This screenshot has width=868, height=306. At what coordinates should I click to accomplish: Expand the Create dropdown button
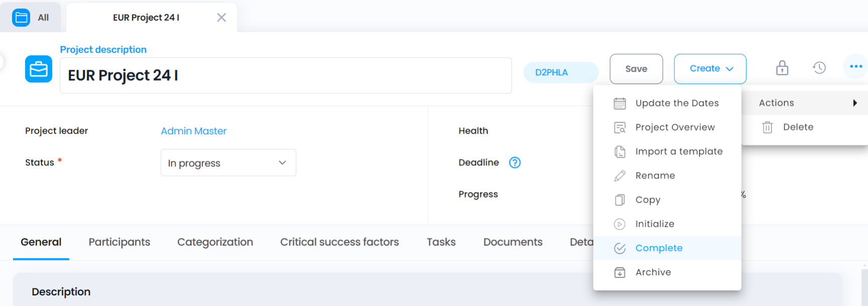pos(710,69)
